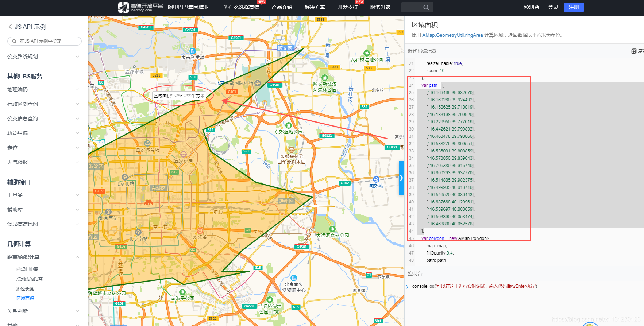Click code line 'zoom: 10'
The width and height of the screenshot is (644, 326).
click(x=435, y=71)
